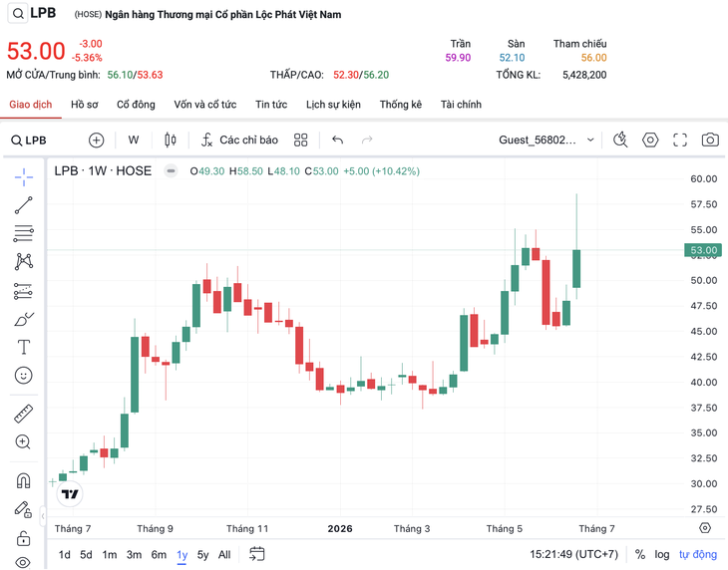Enter fullscreen chart mode
Viewport: 728px width, 570px height.
(680, 140)
